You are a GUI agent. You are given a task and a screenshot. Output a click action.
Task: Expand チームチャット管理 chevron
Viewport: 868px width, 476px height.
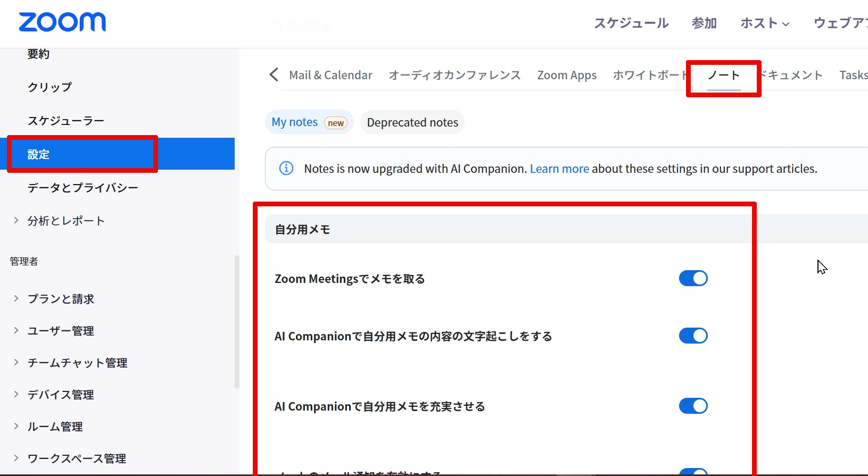16,362
